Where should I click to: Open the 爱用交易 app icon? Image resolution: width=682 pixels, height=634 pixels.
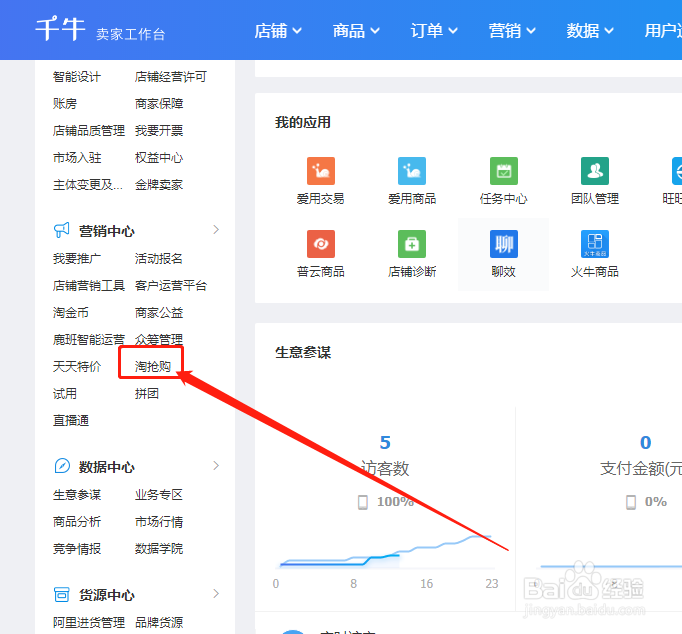(321, 171)
